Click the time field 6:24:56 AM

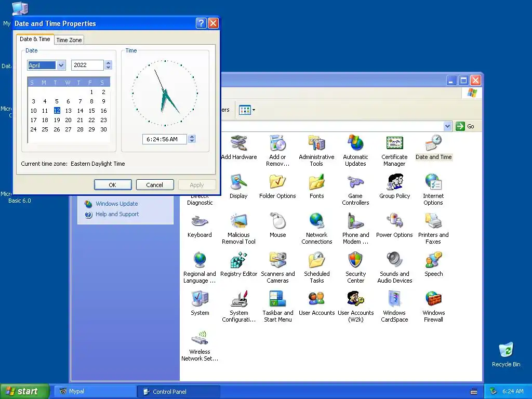point(165,139)
